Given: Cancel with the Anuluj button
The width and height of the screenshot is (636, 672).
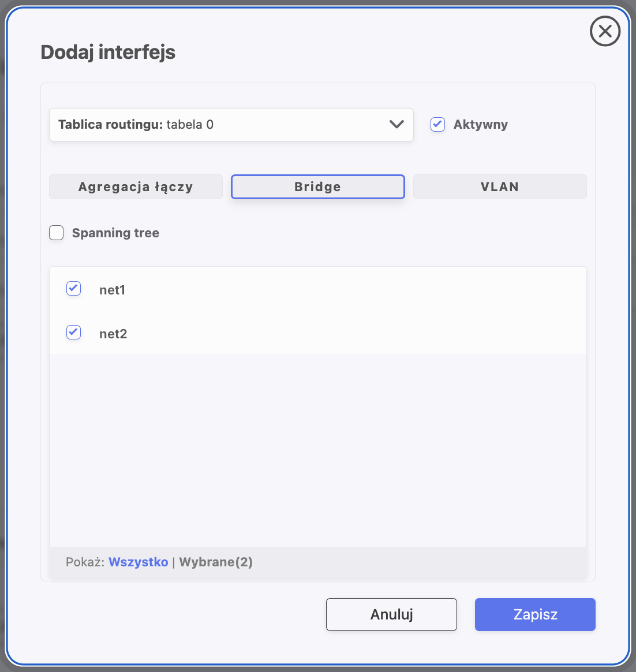Looking at the screenshot, I should pos(391,615).
